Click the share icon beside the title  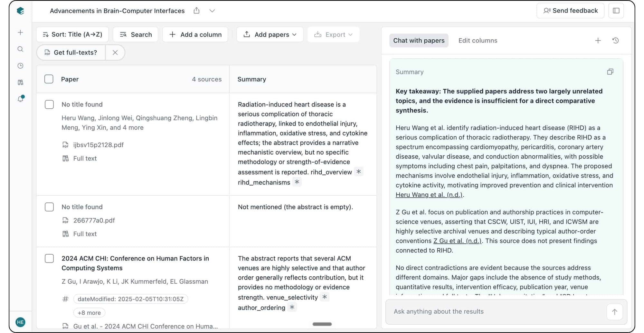(196, 11)
